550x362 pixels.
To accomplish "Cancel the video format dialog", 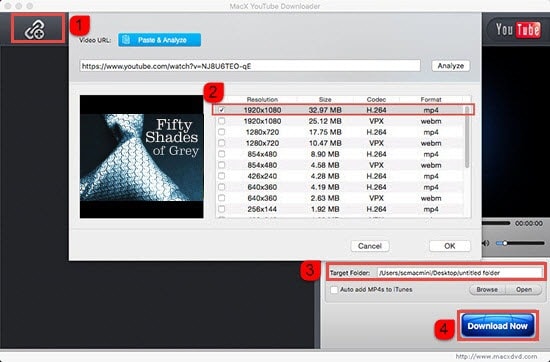I will click(x=370, y=246).
